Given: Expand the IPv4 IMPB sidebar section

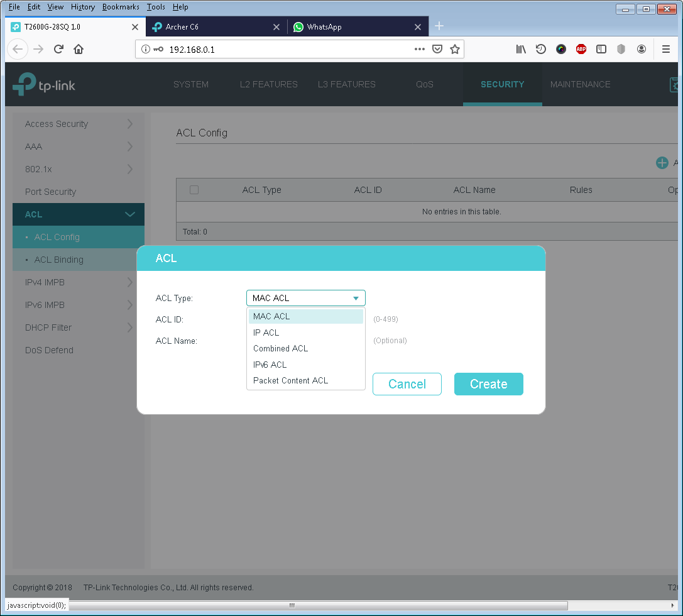Looking at the screenshot, I should tap(79, 282).
